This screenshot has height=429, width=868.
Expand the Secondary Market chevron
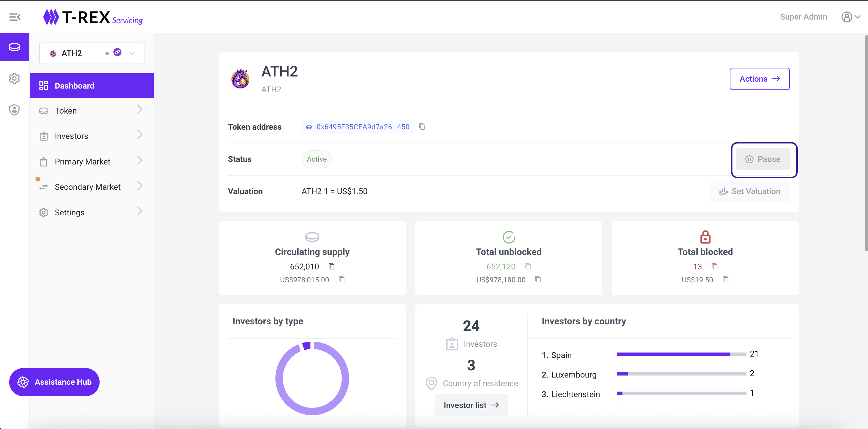pyautogui.click(x=140, y=185)
